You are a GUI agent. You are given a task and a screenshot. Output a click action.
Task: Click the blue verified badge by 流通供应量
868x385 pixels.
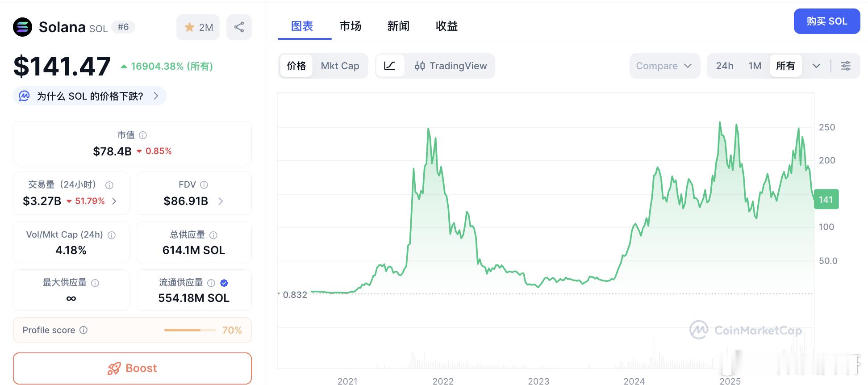click(x=224, y=283)
